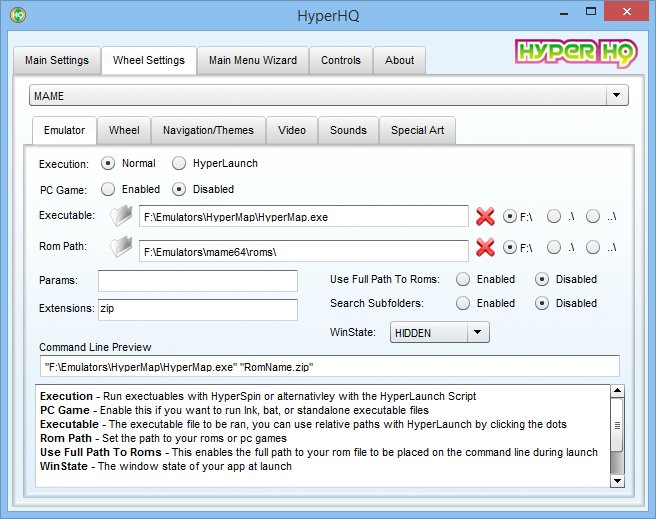Choose .\ relative option for Executable path
656x519 pixels.
(554, 216)
